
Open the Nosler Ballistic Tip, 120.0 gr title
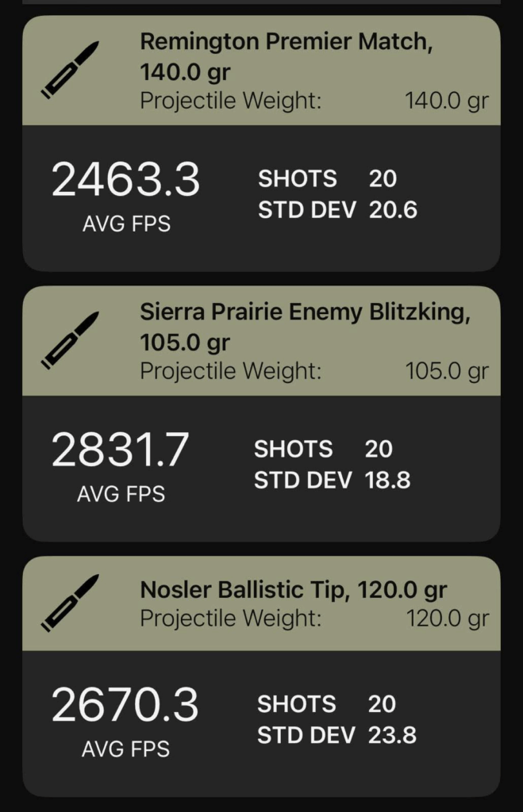click(x=293, y=590)
